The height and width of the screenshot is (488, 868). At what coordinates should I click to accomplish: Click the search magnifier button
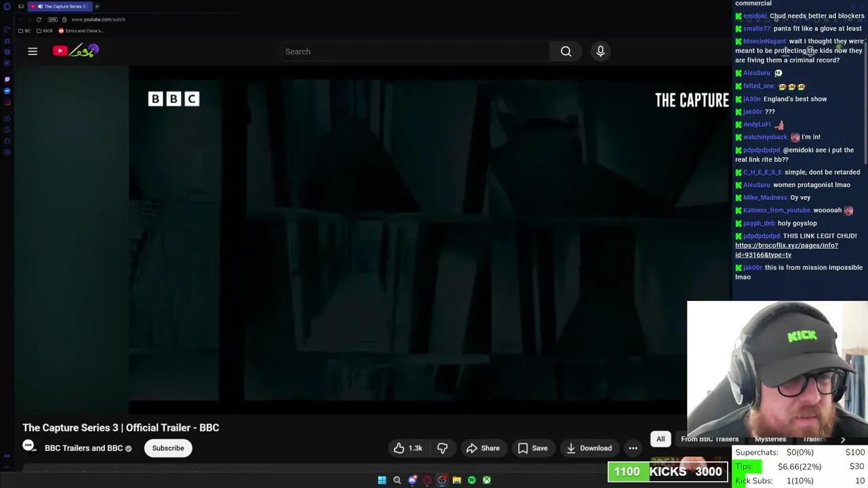[x=566, y=52]
